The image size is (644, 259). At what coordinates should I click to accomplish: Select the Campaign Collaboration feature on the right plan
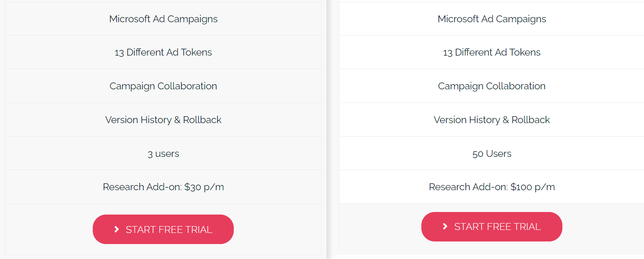(x=491, y=86)
